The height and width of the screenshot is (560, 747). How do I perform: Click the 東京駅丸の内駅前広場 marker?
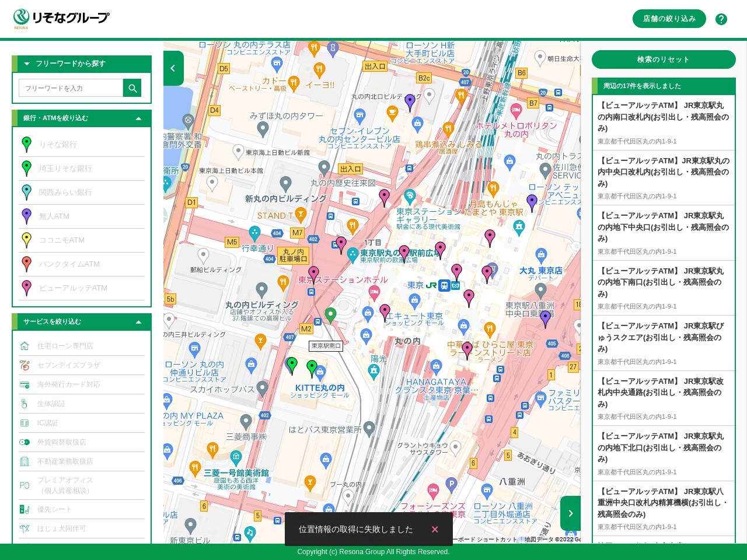(x=352, y=254)
